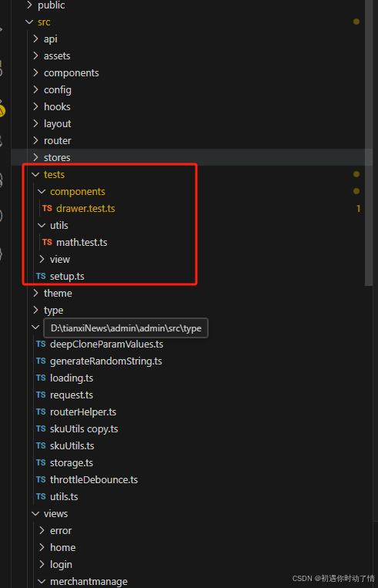Click the TS icon of setup.ts

(x=41, y=277)
